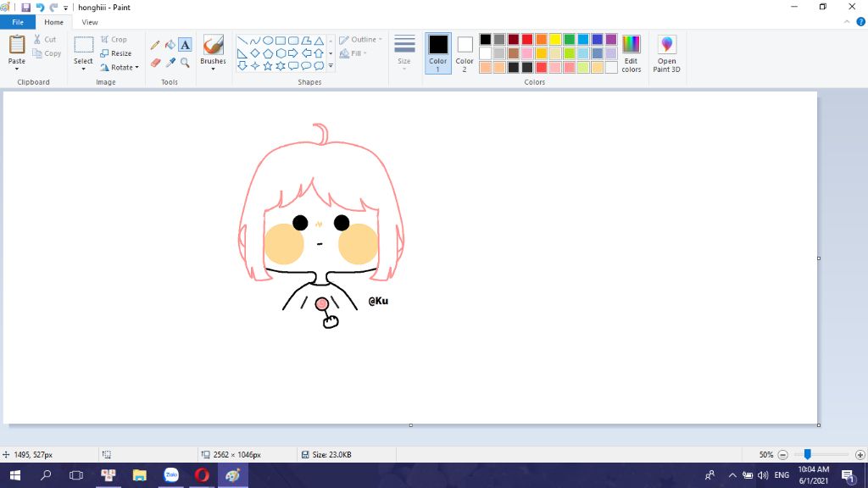Launch Open Paint 3D
Viewport: 868px width, 488px height.
(666, 53)
